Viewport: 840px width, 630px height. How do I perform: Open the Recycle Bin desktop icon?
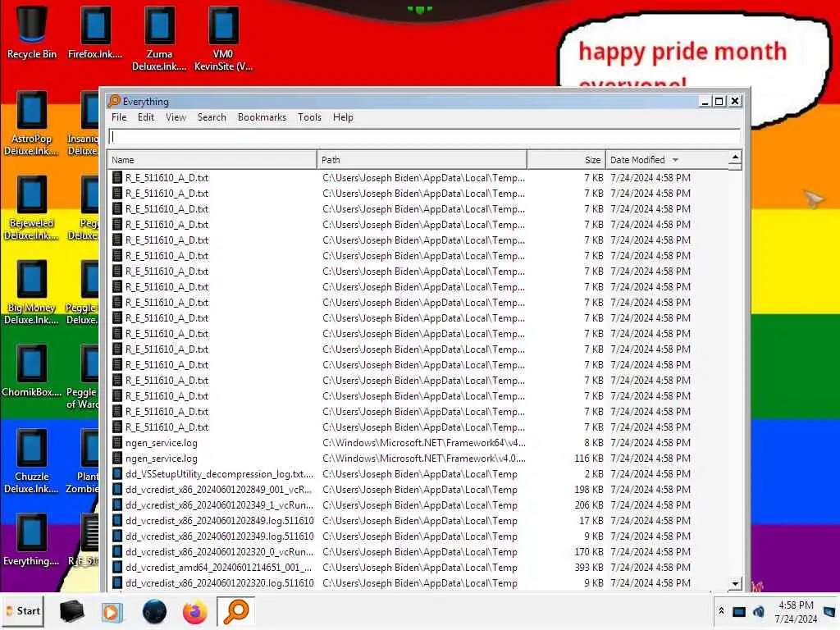32,33
